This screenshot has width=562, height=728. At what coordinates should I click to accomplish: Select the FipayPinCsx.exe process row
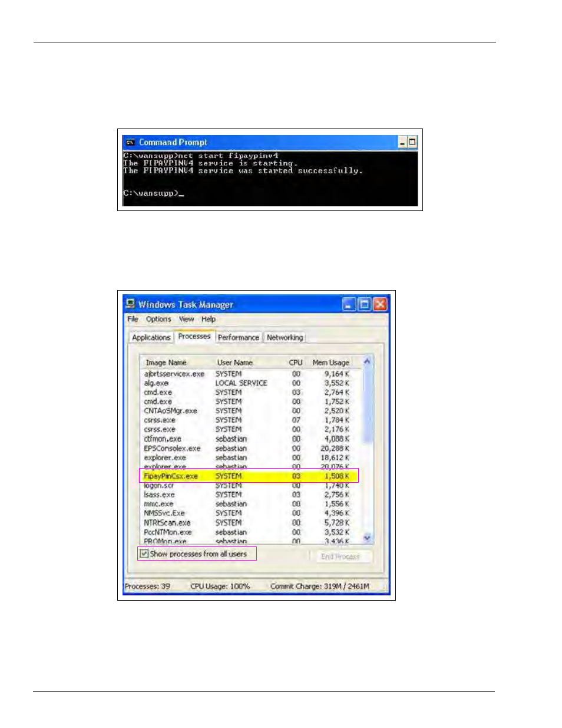(x=248, y=476)
